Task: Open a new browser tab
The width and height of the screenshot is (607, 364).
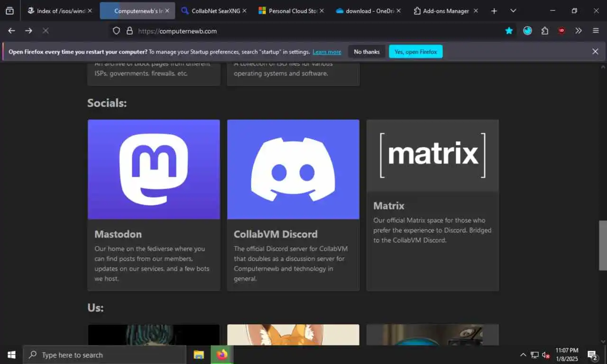Action: 494,10
